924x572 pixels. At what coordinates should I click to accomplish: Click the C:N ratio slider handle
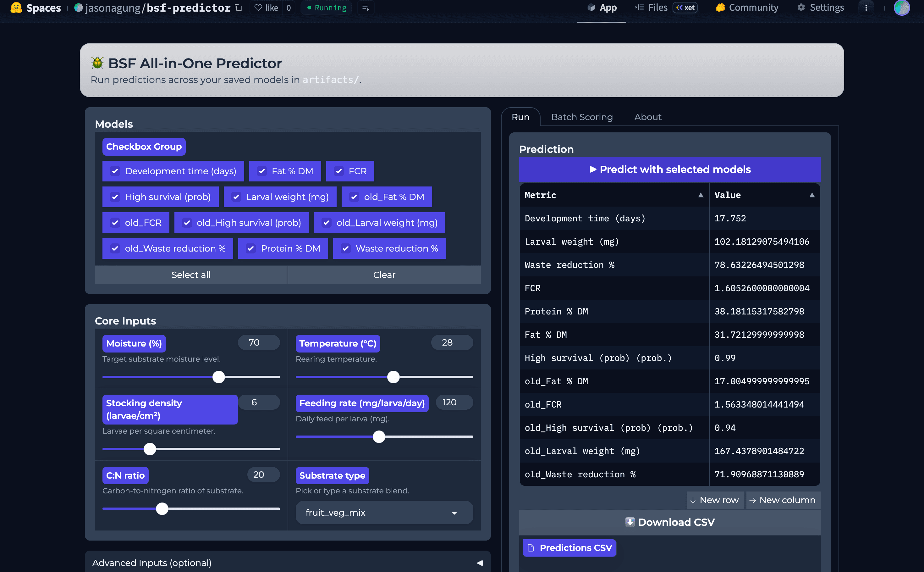162,509
